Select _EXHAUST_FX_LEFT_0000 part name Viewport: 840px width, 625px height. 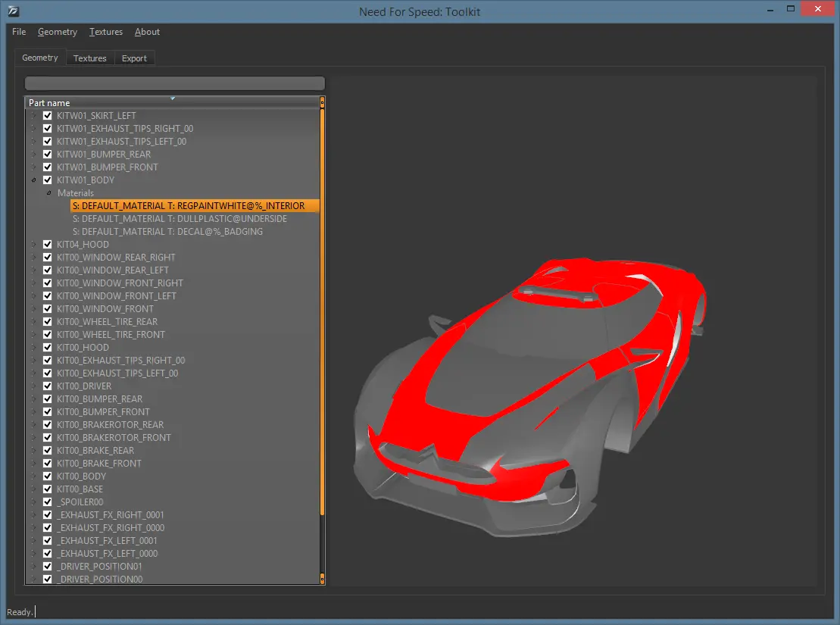(107, 553)
